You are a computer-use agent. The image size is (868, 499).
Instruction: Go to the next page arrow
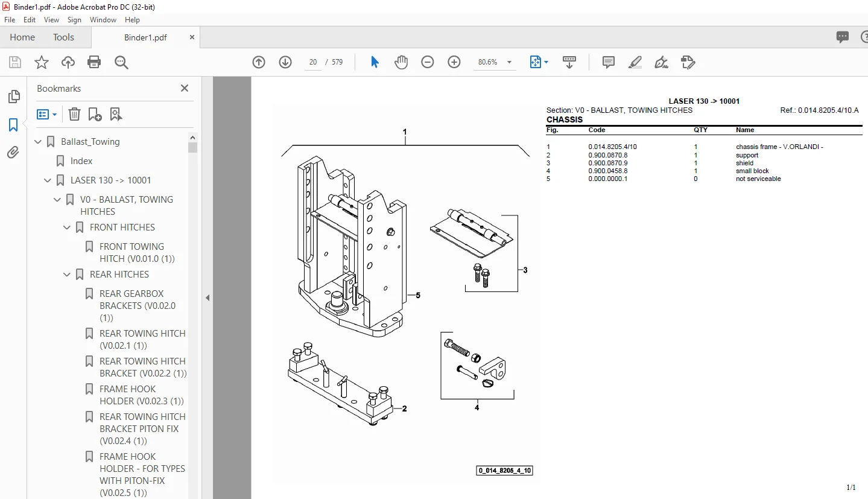285,62
